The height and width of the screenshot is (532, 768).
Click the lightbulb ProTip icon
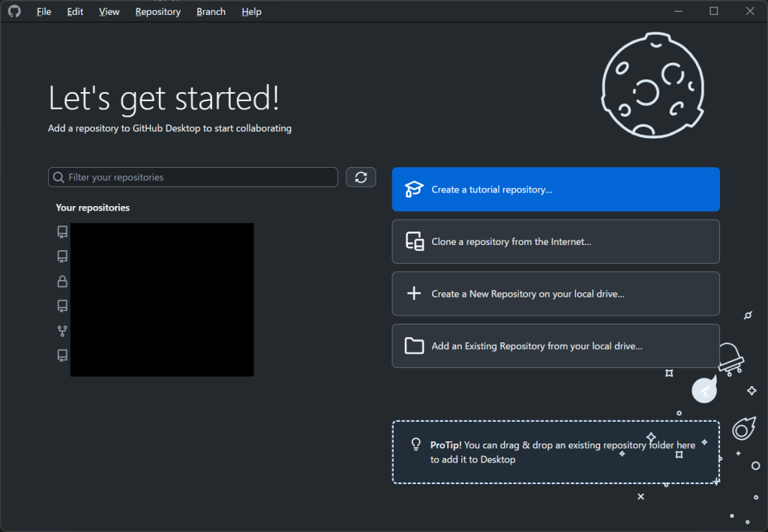tap(415, 444)
